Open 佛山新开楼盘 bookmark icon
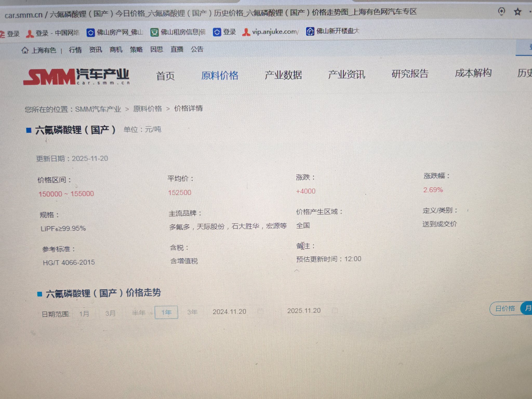 click(x=310, y=31)
